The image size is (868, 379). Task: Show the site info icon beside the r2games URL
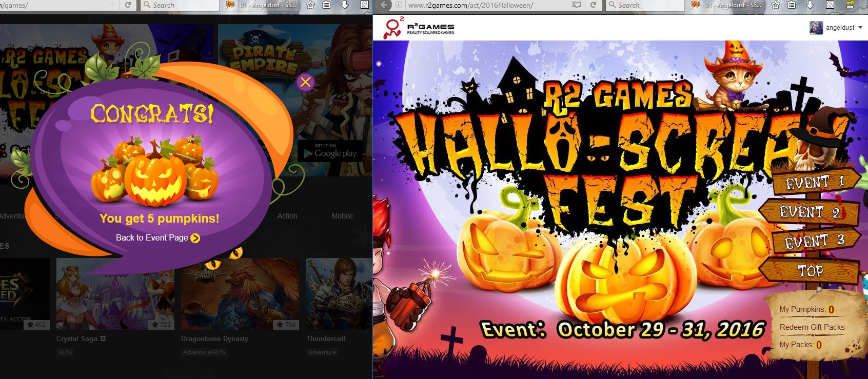click(399, 5)
